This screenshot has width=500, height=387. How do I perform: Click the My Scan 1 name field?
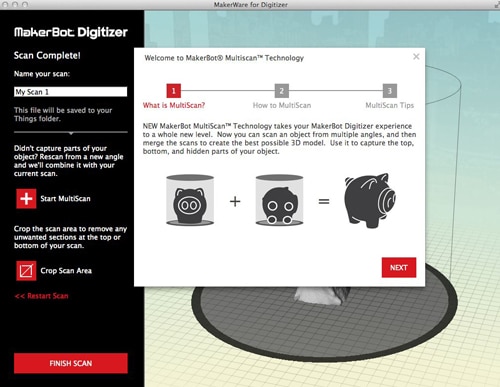click(x=71, y=92)
